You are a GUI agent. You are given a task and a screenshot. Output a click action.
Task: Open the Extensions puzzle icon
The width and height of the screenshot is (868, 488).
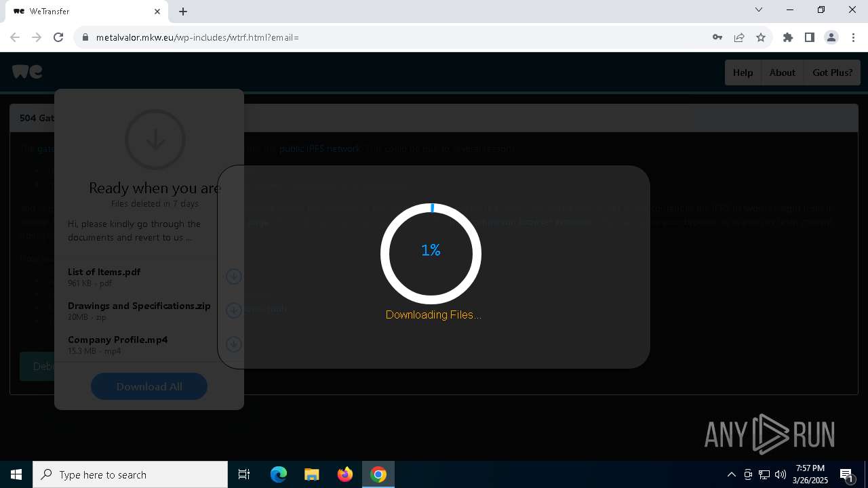pyautogui.click(x=788, y=37)
